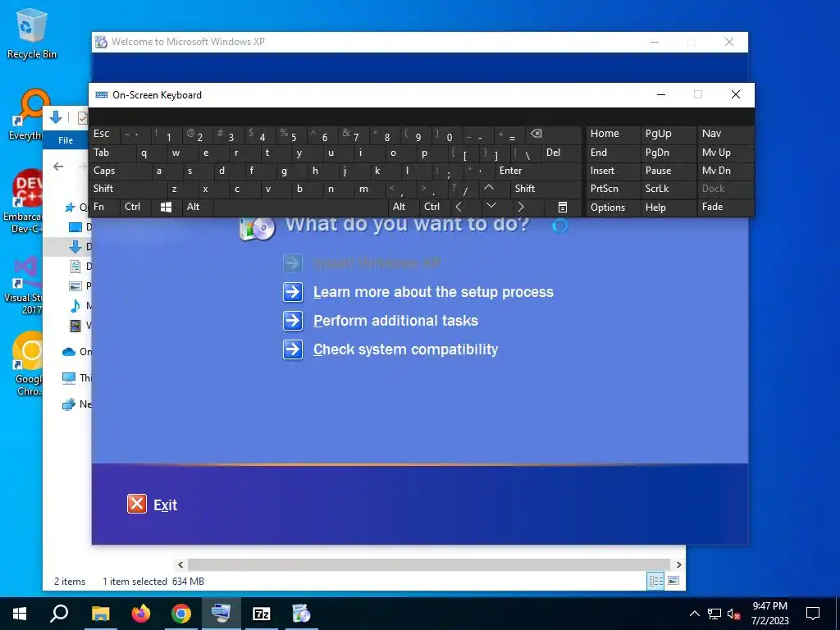This screenshot has width=840, height=630.
Task: Click the Mv Up key on keyboard
Action: coord(725,153)
